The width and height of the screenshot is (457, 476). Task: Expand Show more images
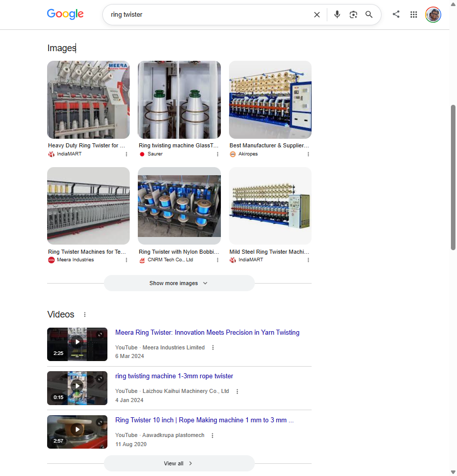[179, 283]
